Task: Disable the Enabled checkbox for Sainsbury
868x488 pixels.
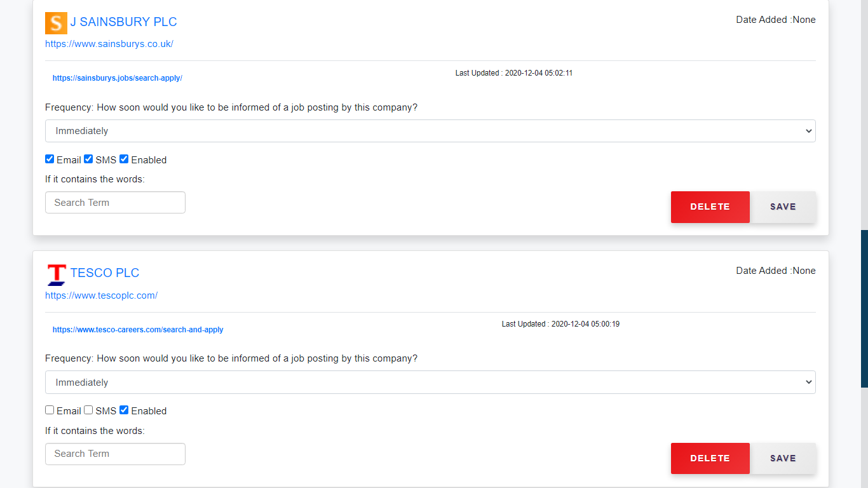Action: coord(124,159)
